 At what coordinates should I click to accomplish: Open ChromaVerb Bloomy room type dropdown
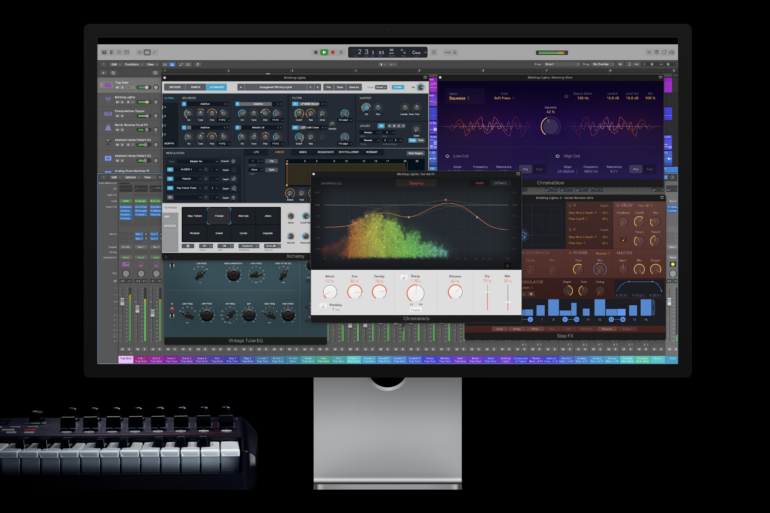pyautogui.click(x=416, y=183)
